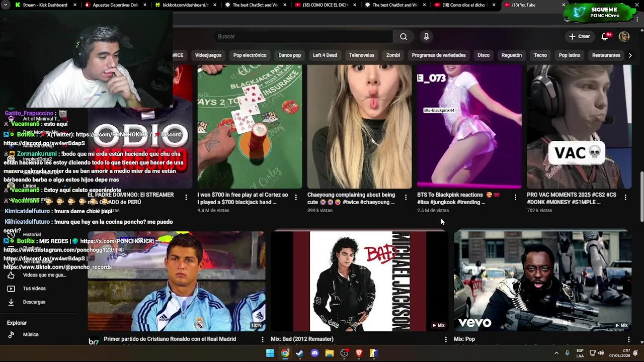Select the Pop latino chip
644x362 pixels.
[x=570, y=55]
